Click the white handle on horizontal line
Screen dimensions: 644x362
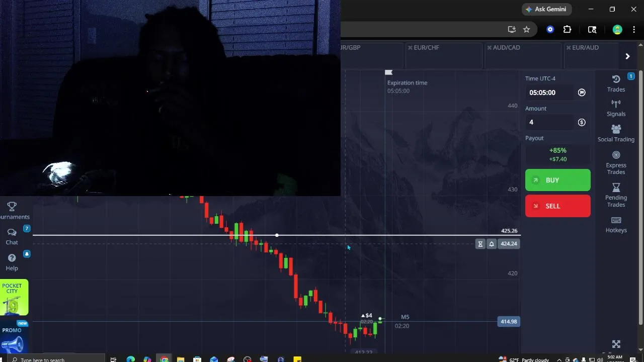coord(277,235)
